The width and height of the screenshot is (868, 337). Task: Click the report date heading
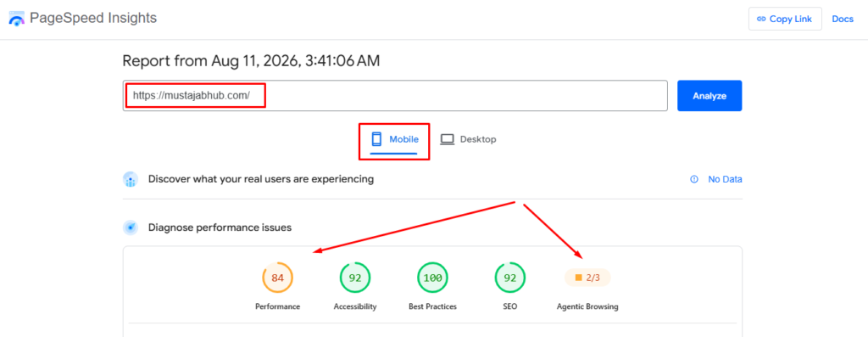click(x=251, y=61)
